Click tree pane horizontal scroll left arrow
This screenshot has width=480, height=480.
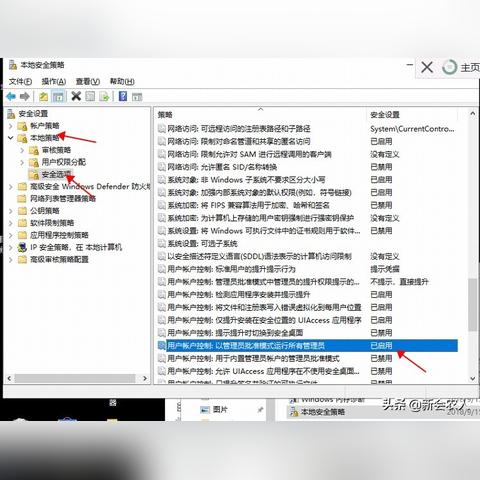tap(9, 378)
